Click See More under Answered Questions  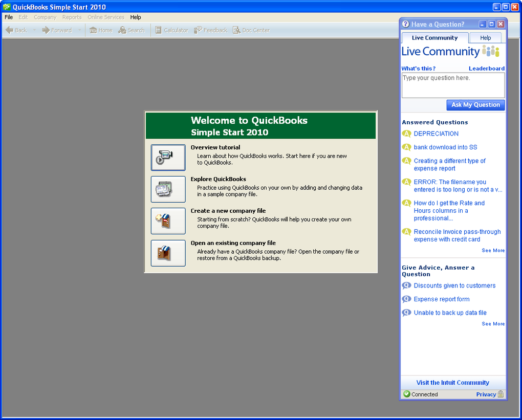(x=493, y=251)
